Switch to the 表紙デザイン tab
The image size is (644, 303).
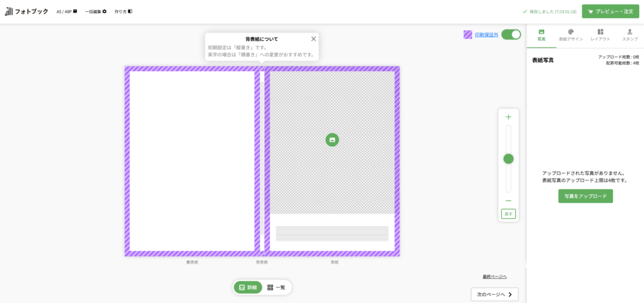pyautogui.click(x=570, y=35)
